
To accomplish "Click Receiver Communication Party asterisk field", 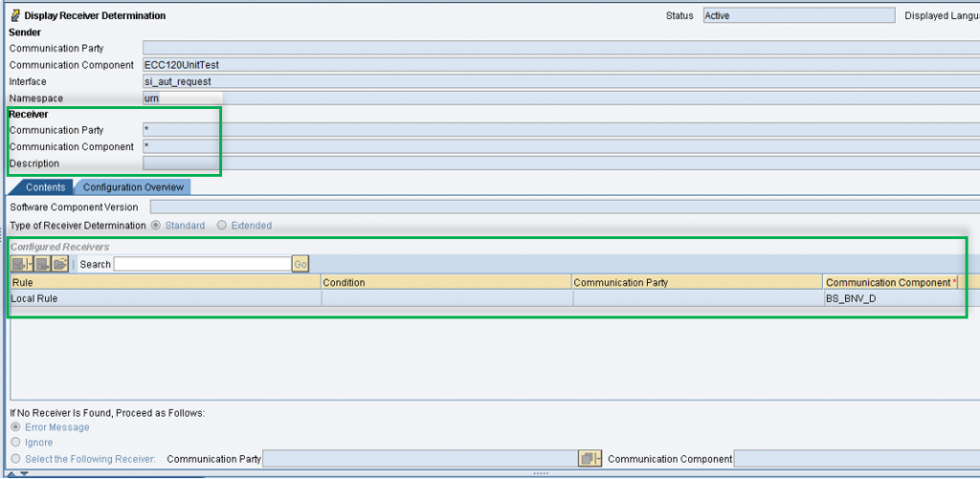I will tap(561, 130).
